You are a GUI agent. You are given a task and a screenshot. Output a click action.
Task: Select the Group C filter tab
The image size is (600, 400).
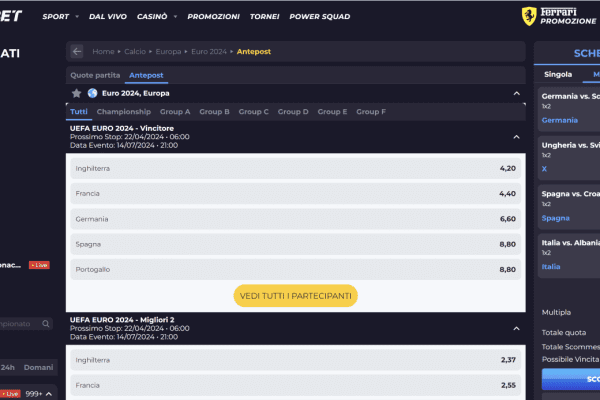253,111
